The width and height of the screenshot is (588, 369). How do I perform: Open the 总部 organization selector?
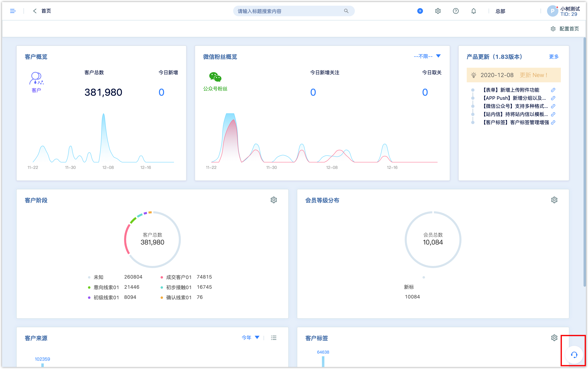tap(500, 11)
